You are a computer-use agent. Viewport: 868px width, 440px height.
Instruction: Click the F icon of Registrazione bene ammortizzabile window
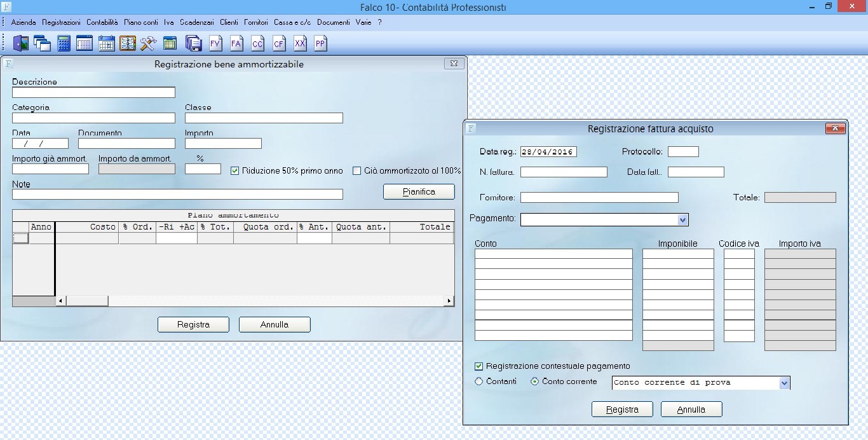pos(8,64)
